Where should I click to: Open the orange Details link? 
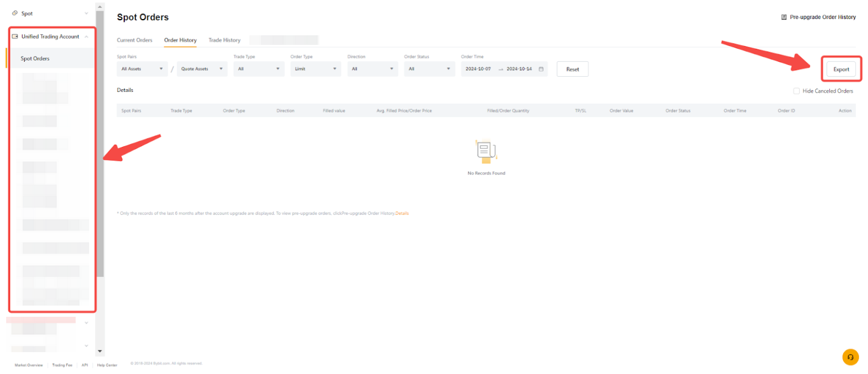click(402, 214)
